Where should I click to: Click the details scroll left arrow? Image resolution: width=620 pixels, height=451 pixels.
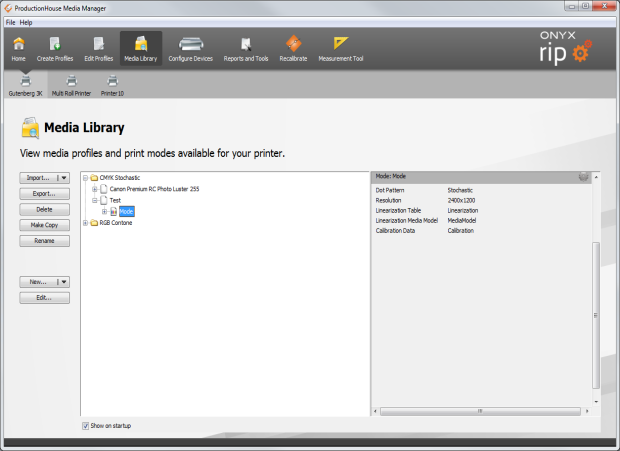tap(375, 411)
